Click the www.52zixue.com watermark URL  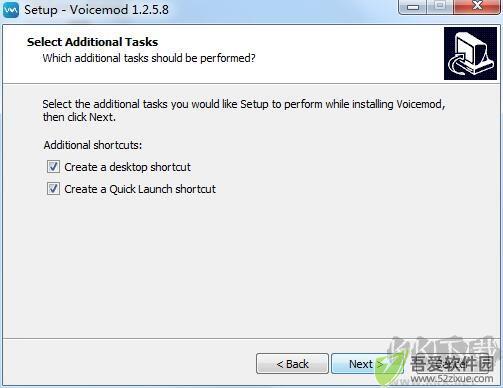(452, 379)
